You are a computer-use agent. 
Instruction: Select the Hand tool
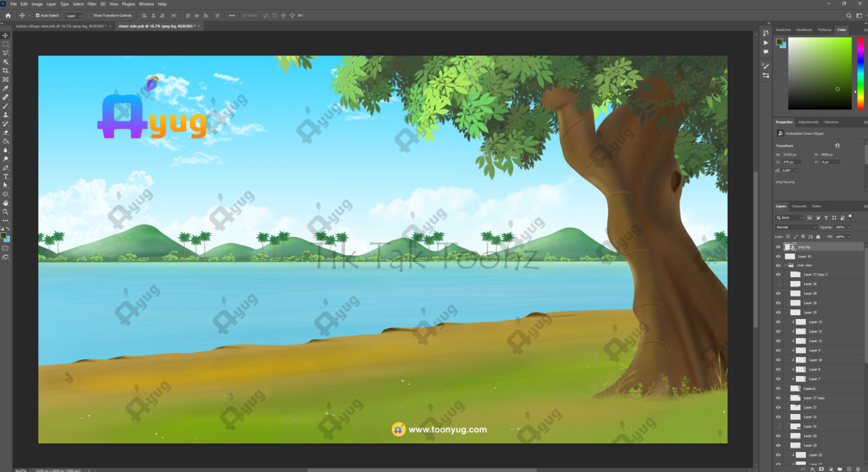5,202
